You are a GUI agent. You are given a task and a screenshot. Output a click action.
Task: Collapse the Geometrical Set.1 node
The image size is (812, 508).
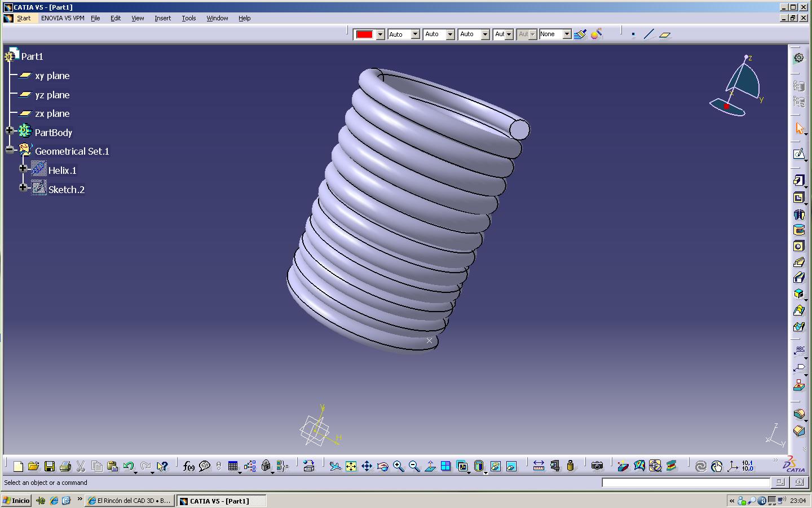click(10, 150)
